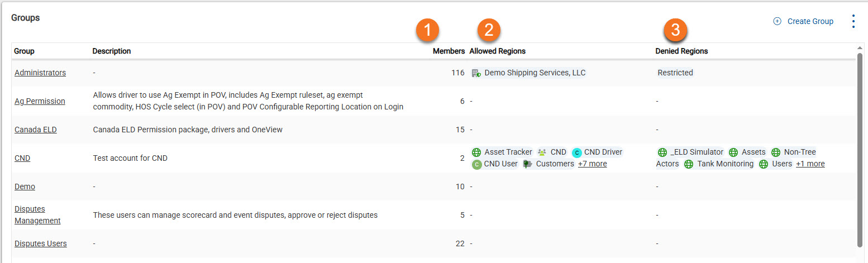The image size is (868, 263).
Task: Open the Ag Permission group link
Action: (x=40, y=101)
